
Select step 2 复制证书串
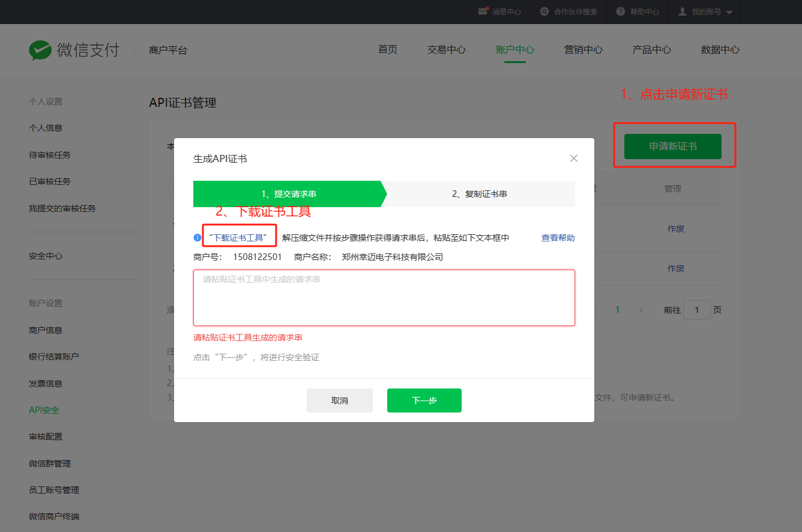click(480, 194)
